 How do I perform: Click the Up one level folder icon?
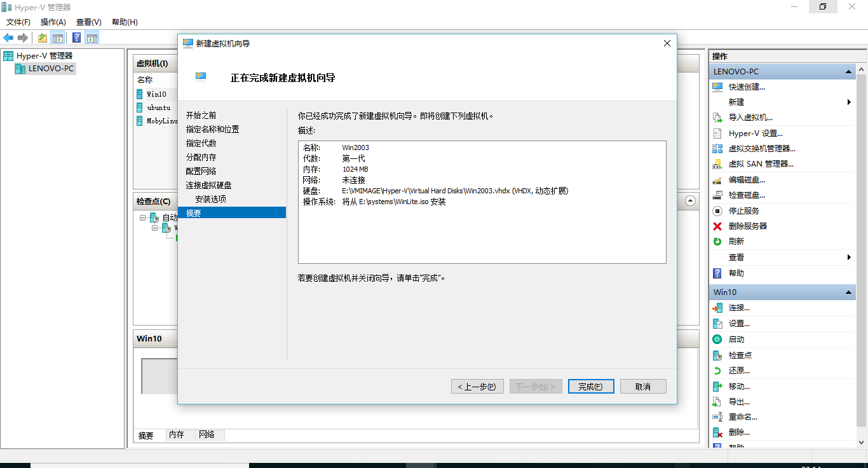pyautogui.click(x=43, y=38)
